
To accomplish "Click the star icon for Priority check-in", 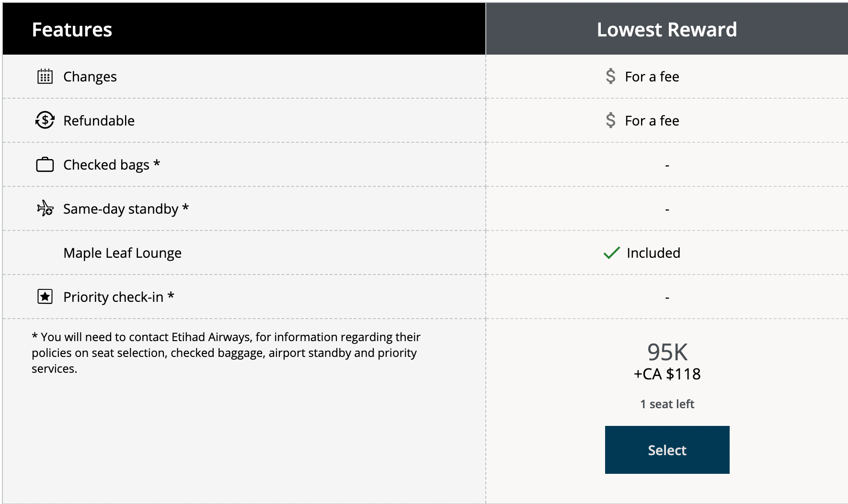I will [45, 297].
